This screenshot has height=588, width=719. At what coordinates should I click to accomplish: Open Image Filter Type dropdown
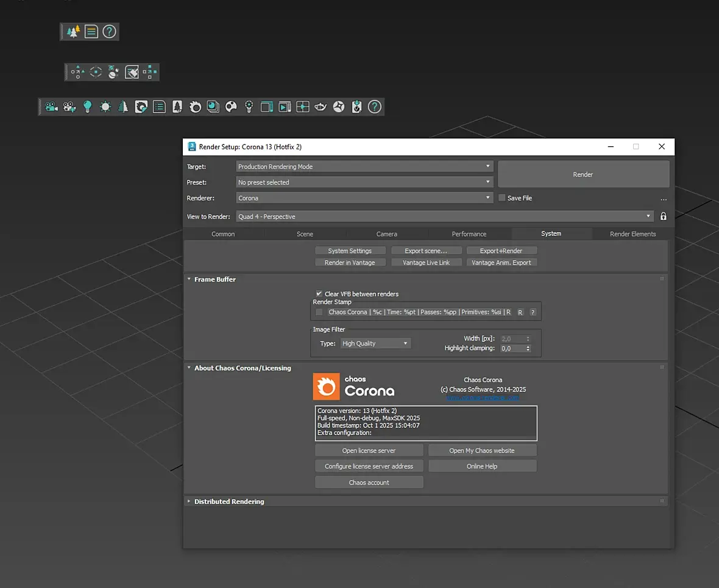coord(375,344)
